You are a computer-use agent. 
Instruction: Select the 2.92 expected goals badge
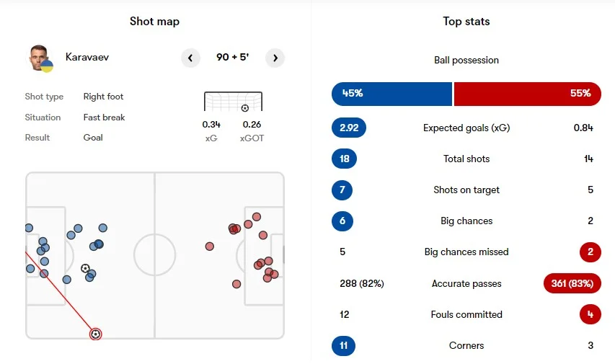(x=349, y=128)
